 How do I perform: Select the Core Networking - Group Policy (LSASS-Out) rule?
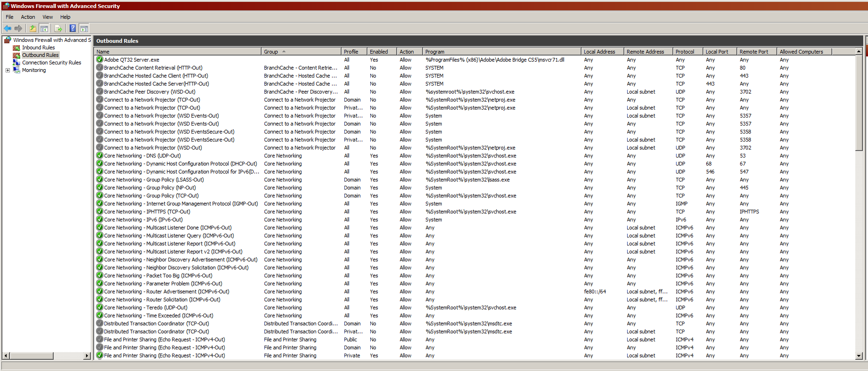pyautogui.click(x=154, y=180)
